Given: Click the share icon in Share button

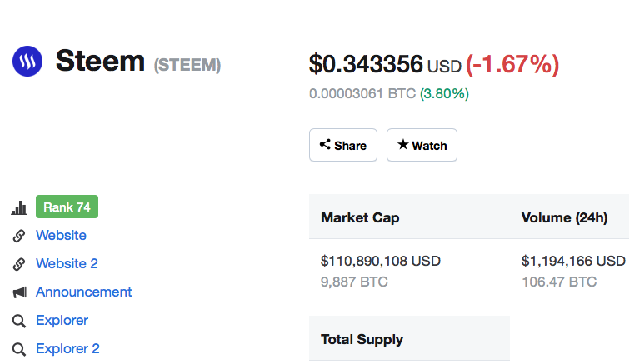Looking at the screenshot, I should click(325, 144).
